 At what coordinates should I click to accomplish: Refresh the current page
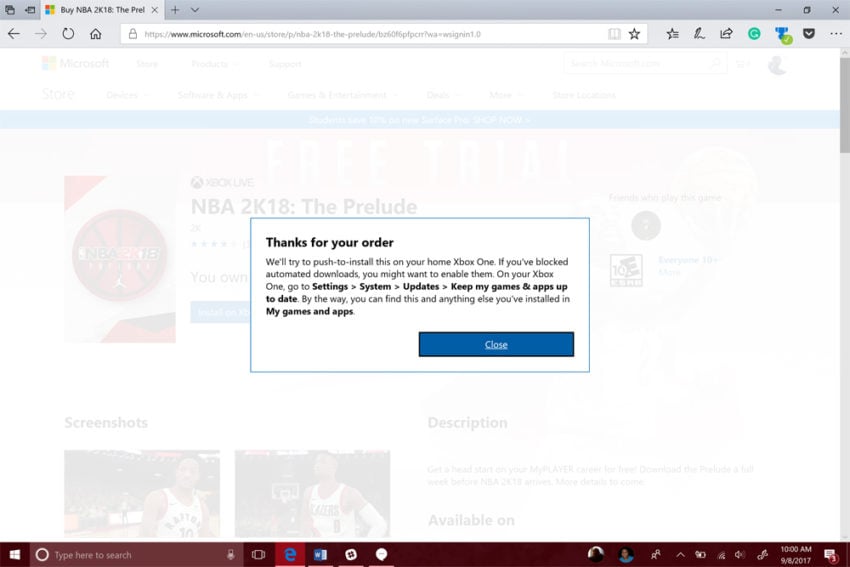68,34
